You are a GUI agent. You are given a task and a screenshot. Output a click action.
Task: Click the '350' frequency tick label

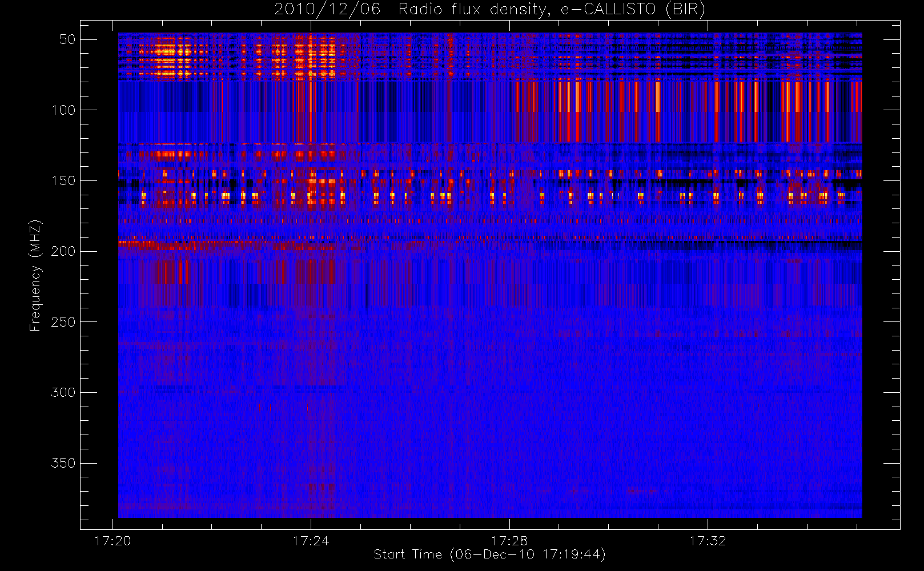[x=63, y=463]
